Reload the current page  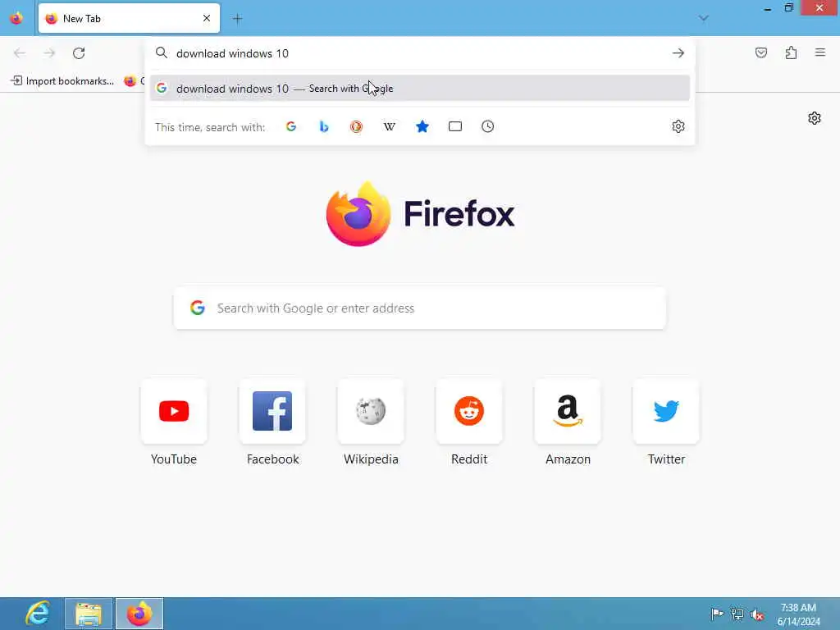[79, 53]
